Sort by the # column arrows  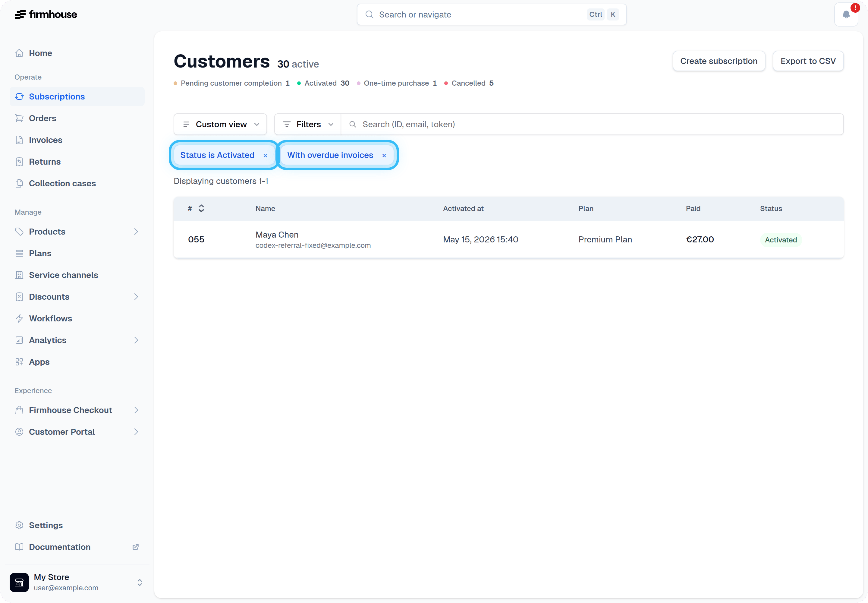[x=201, y=209]
